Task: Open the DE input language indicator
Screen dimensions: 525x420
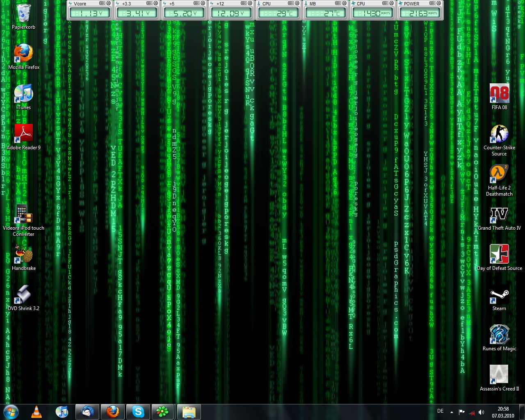Action: point(440,411)
